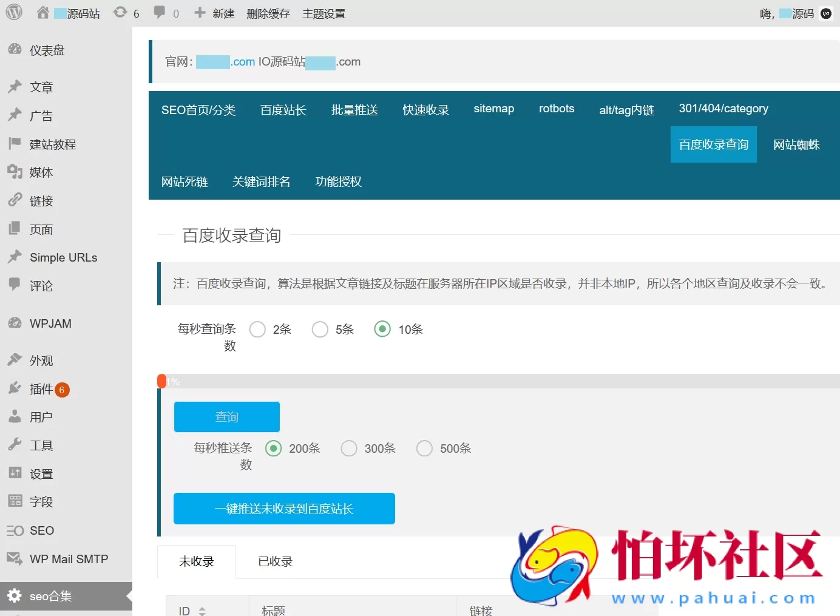840x616 pixels.
Task: Open the update counter icon showing 6
Action: 126,12
